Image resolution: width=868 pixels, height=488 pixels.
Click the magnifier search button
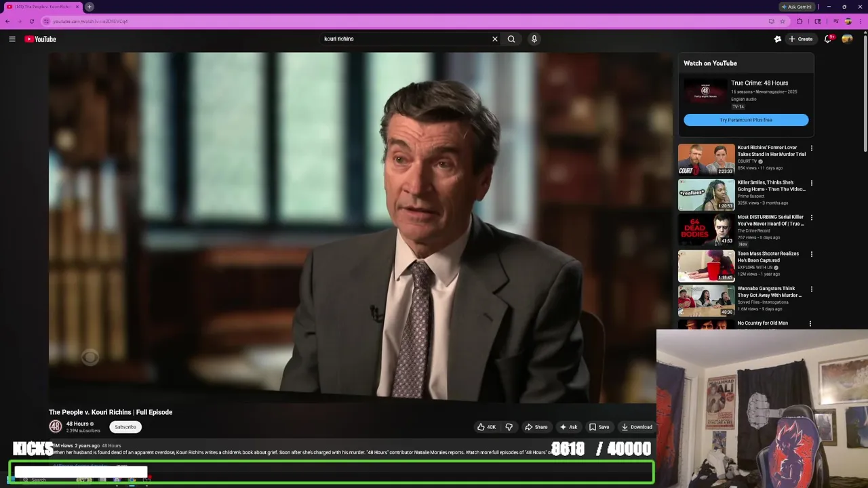(511, 39)
